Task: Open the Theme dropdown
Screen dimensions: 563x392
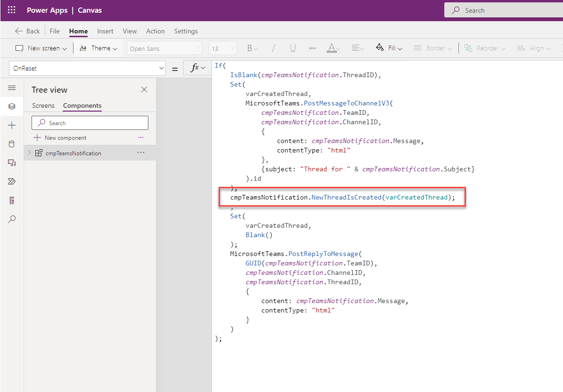Action: tap(98, 48)
